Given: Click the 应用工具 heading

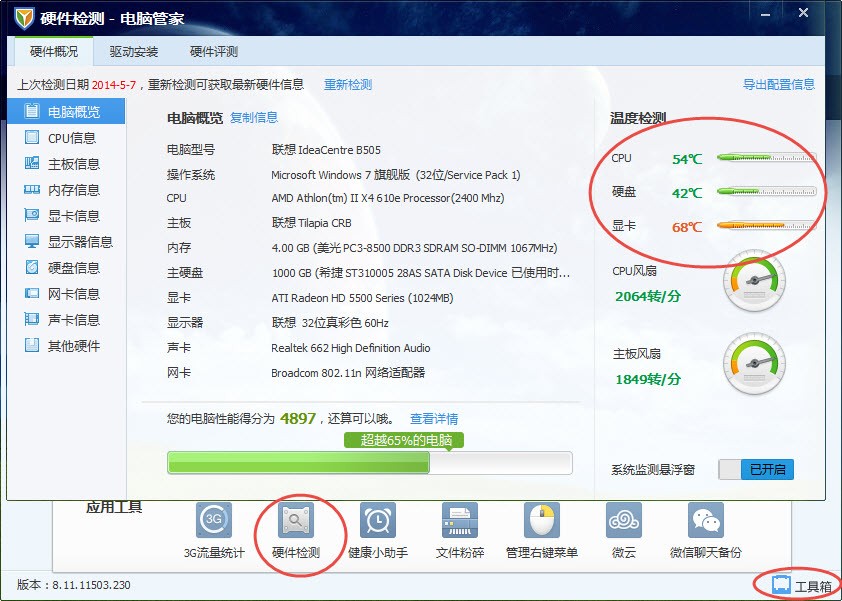Looking at the screenshot, I should (x=114, y=507).
